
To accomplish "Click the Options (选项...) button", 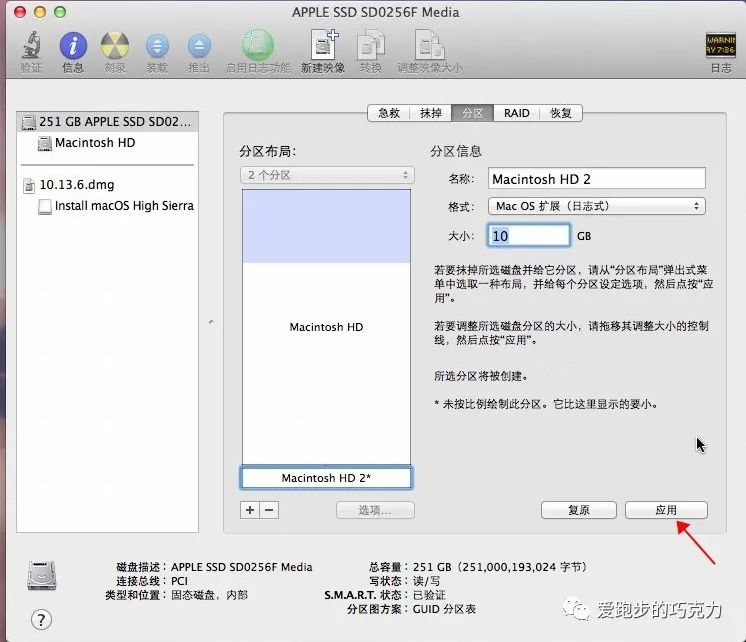I will pos(375,510).
